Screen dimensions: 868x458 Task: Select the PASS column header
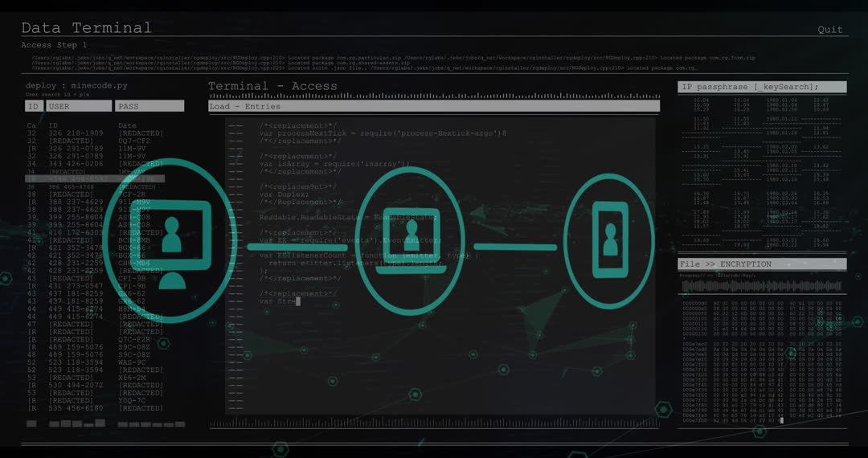tap(149, 106)
